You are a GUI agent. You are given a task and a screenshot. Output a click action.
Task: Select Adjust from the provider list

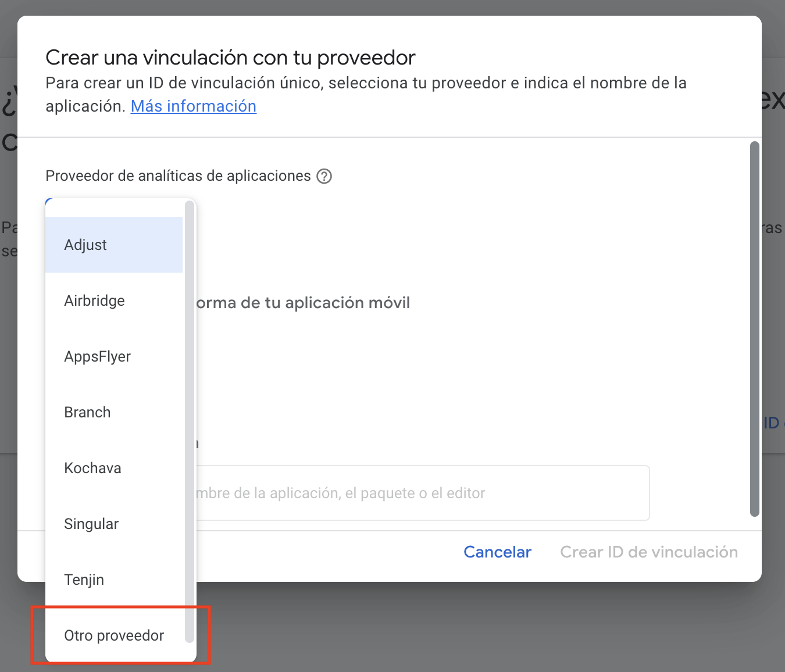[85, 245]
